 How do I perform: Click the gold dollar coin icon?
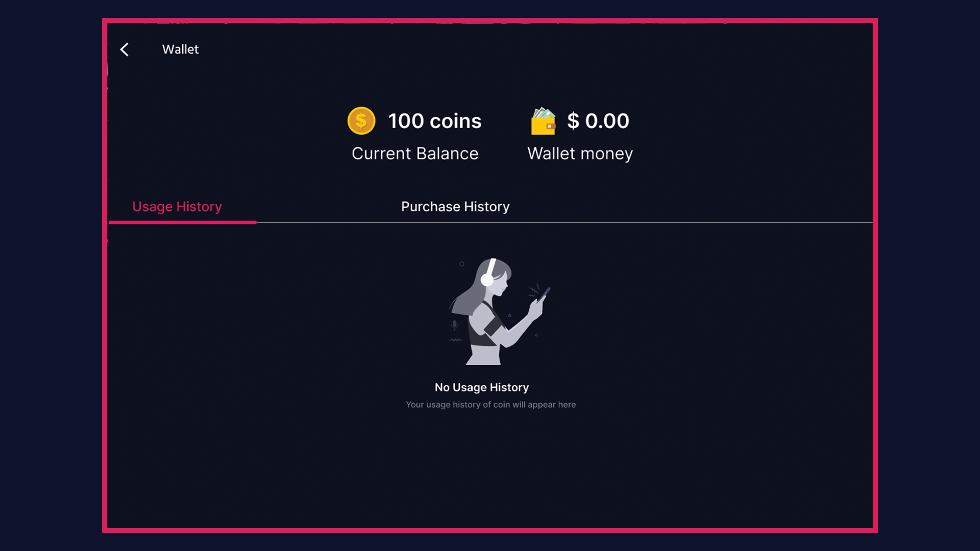(361, 121)
